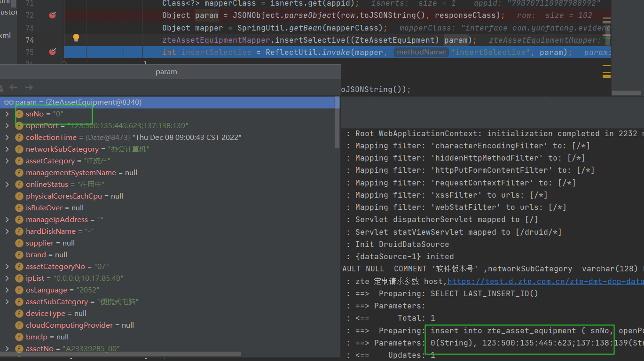
Task: Expand the openPort field node
Action: point(7,126)
